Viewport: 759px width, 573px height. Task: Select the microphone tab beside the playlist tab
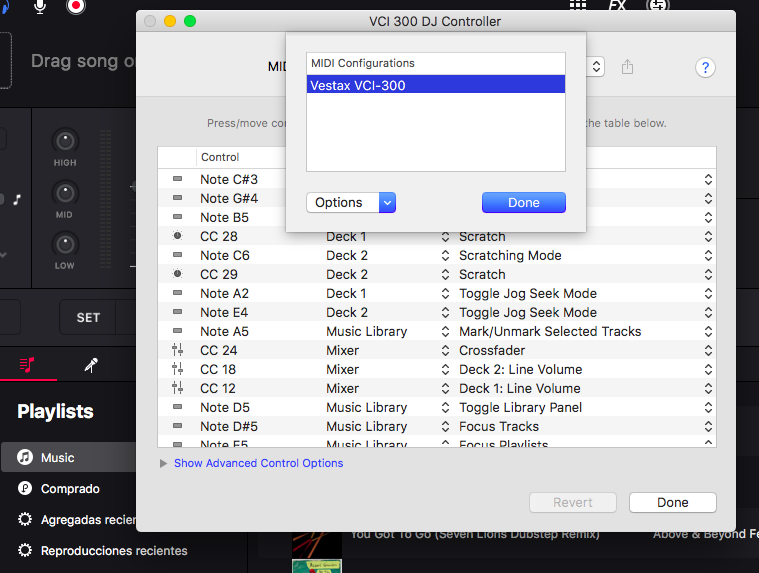[x=91, y=365]
